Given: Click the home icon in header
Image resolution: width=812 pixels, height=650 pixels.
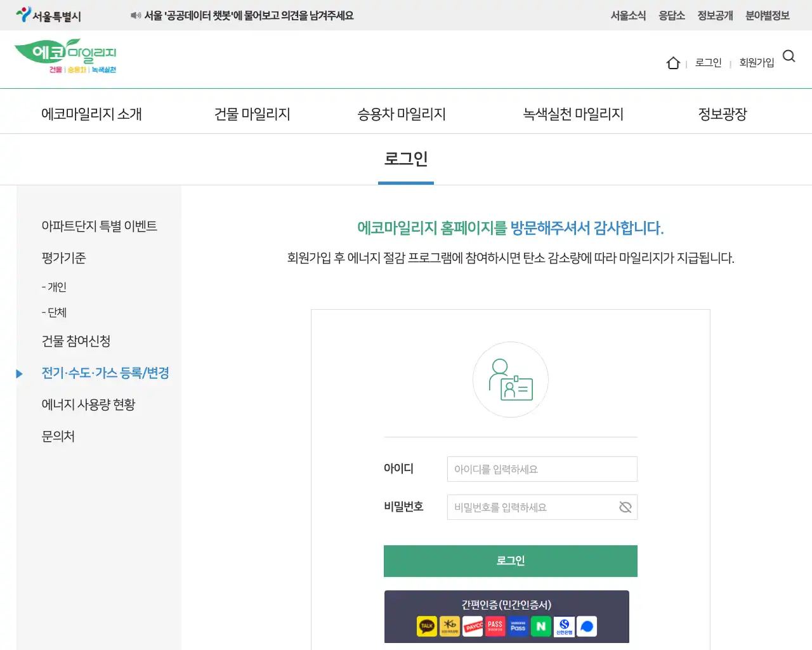Looking at the screenshot, I should coord(673,63).
